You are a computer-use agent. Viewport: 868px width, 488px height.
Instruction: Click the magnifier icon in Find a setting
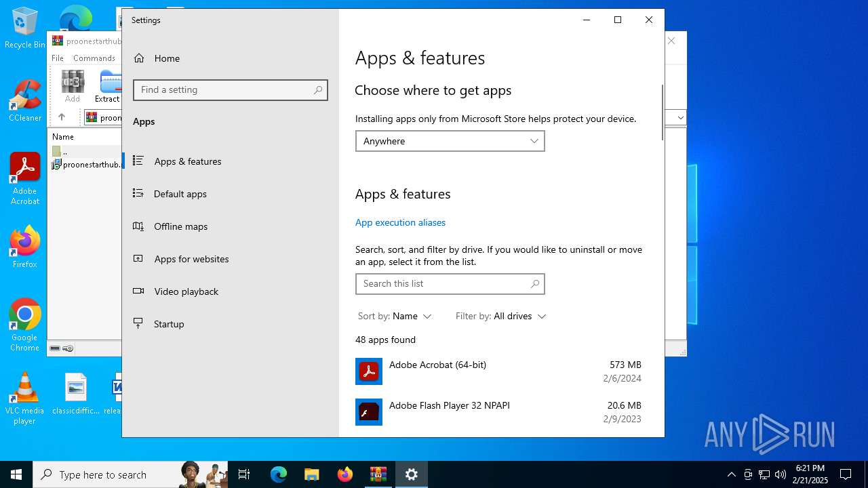click(317, 90)
